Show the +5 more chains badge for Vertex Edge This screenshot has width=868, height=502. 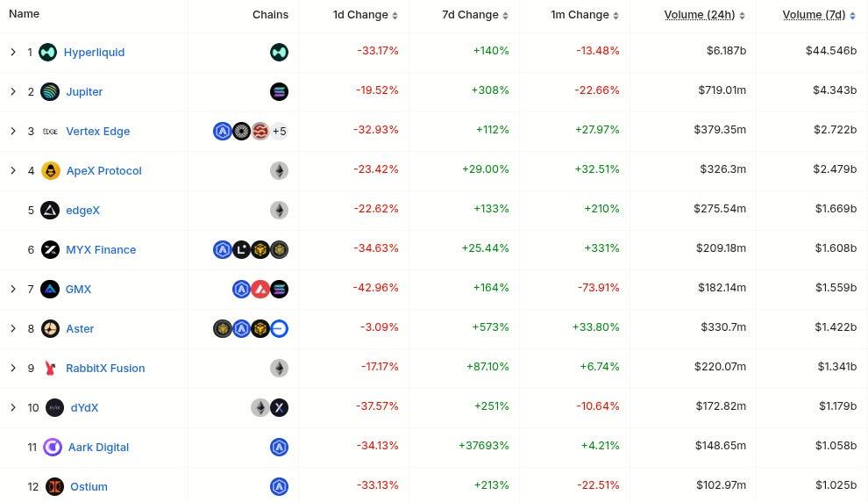coord(280,132)
